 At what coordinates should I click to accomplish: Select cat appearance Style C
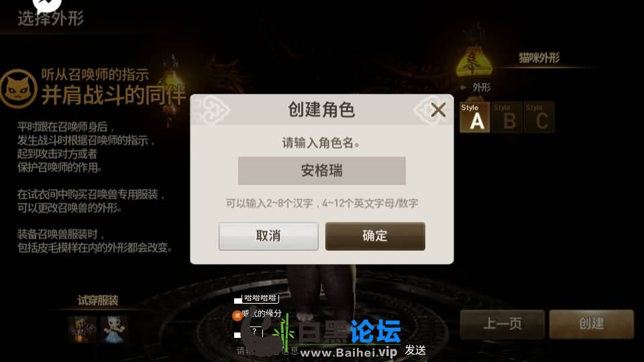point(539,117)
